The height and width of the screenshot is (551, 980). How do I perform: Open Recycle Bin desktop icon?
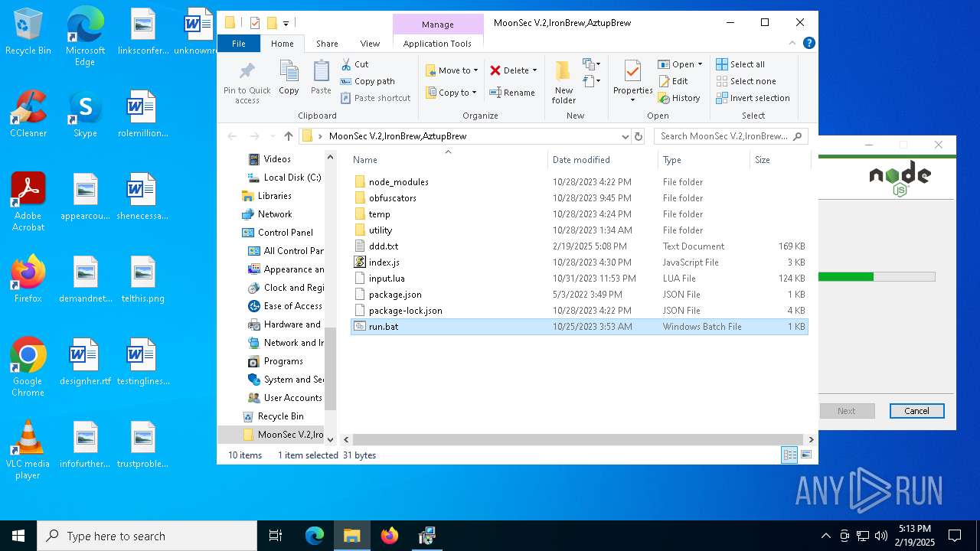(x=28, y=31)
